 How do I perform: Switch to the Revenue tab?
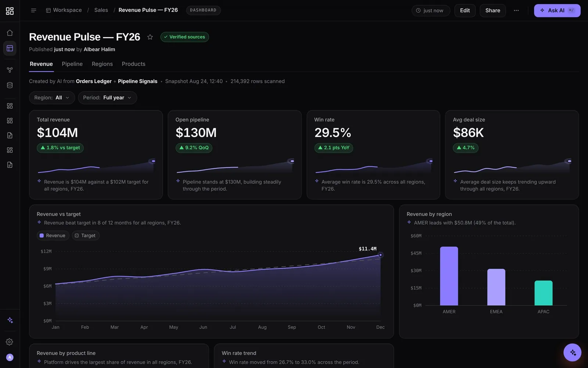41,64
